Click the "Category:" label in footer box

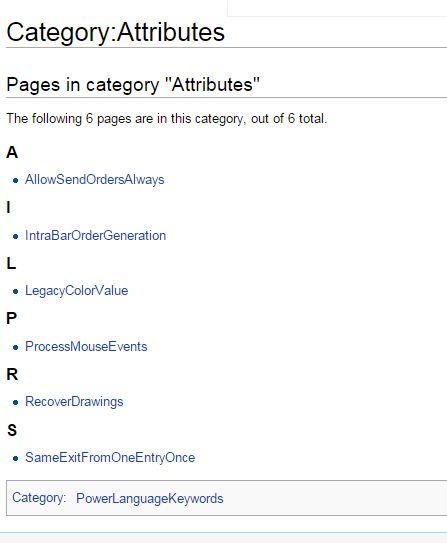39,498
